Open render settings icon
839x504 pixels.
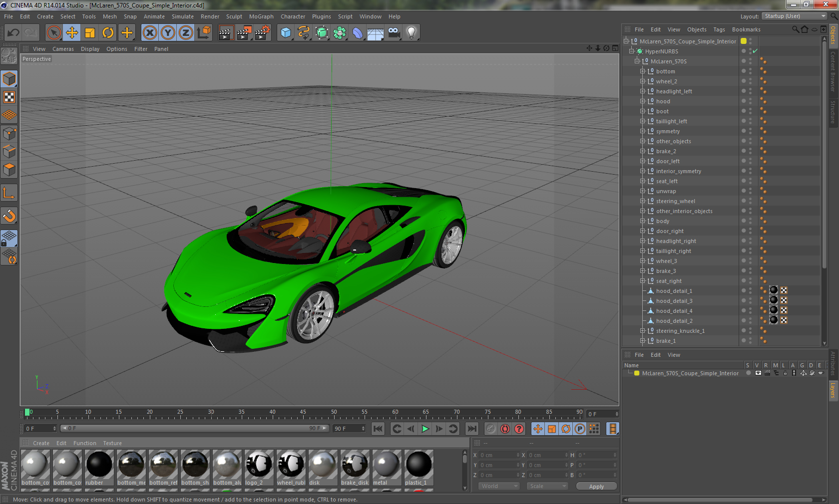[x=262, y=33]
